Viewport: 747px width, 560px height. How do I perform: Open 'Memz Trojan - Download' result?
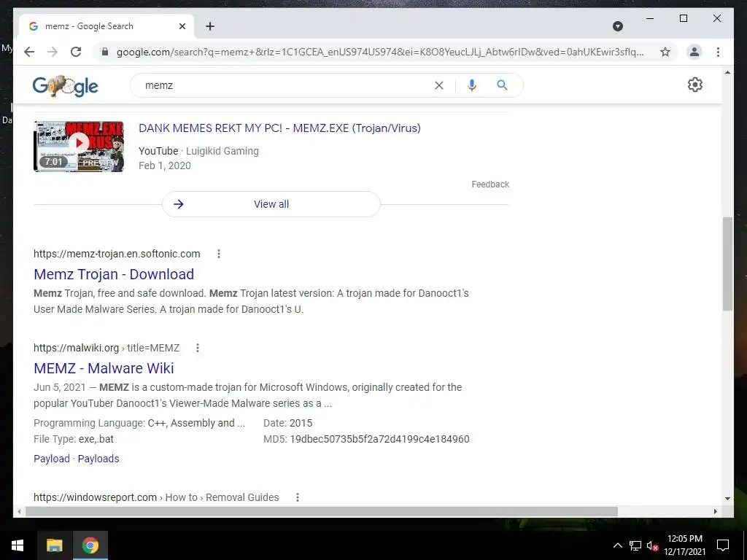114,274
